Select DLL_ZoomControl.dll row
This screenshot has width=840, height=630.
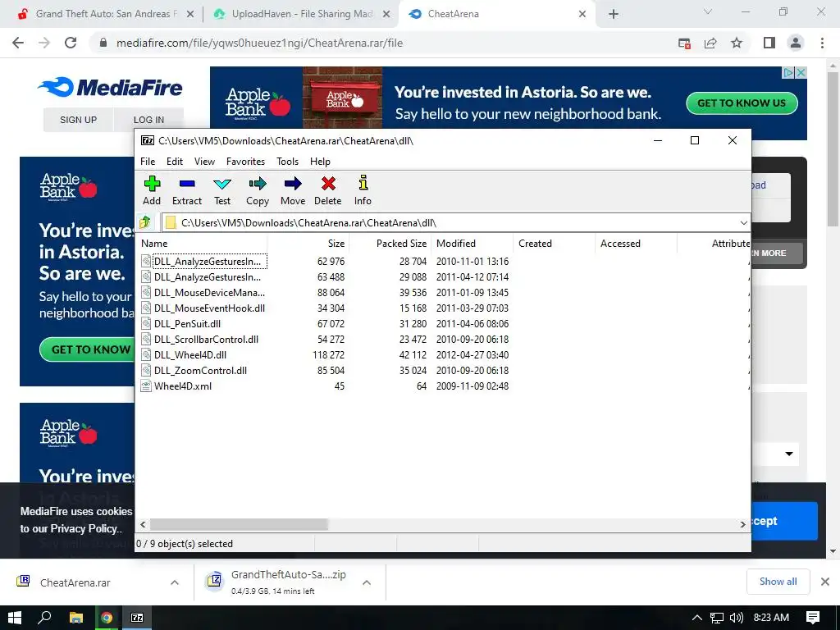click(x=200, y=370)
